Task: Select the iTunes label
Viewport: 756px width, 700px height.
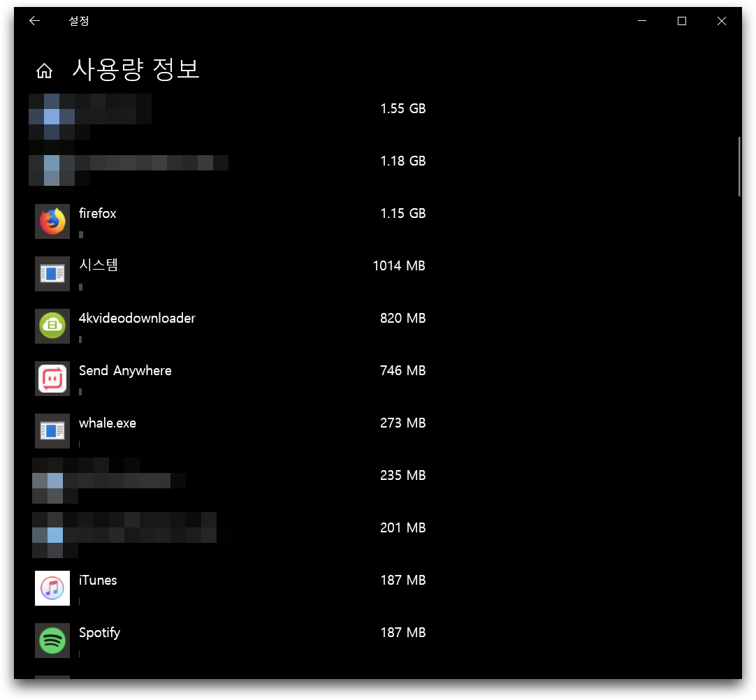Action: point(98,580)
